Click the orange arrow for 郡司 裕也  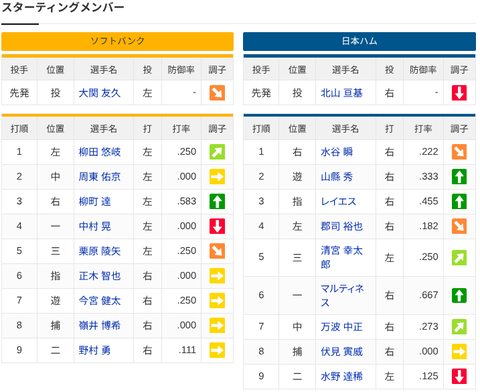click(459, 226)
